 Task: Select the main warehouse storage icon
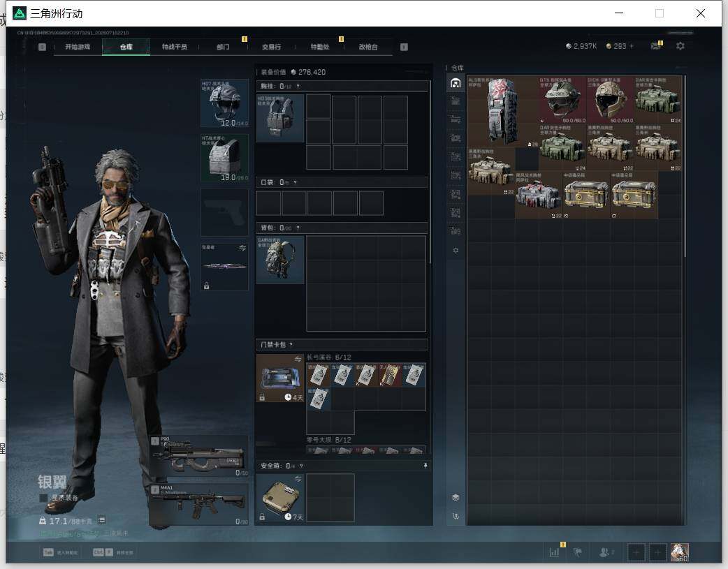(x=456, y=83)
